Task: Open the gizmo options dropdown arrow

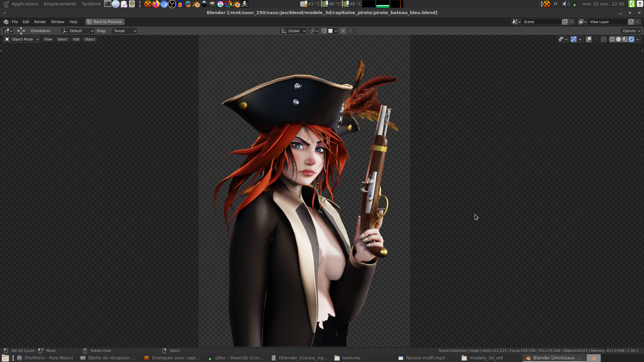Action: pos(580,39)
